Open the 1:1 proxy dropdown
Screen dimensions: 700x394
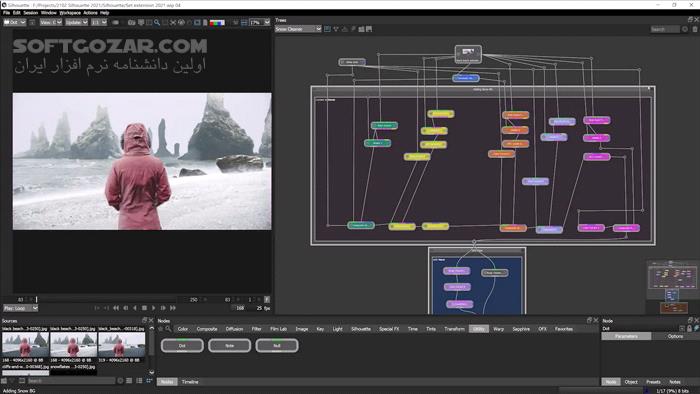point(99,22)
